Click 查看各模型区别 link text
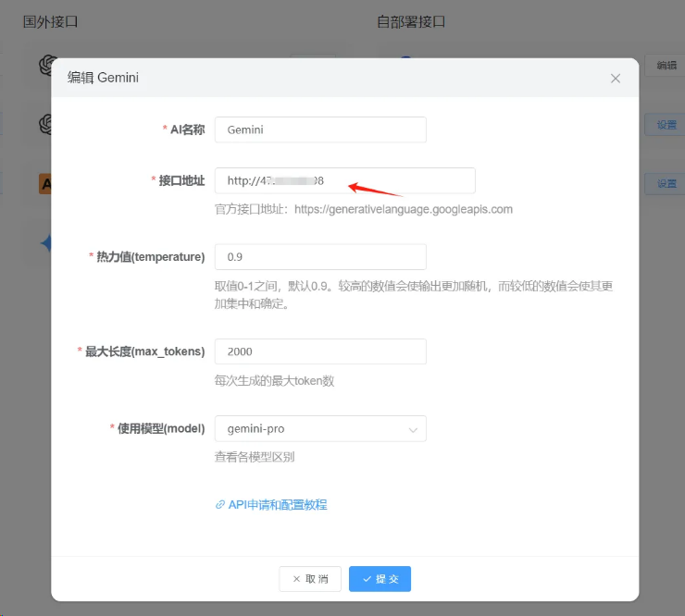This screenshot has height=616, width=685. pos(255,457)
